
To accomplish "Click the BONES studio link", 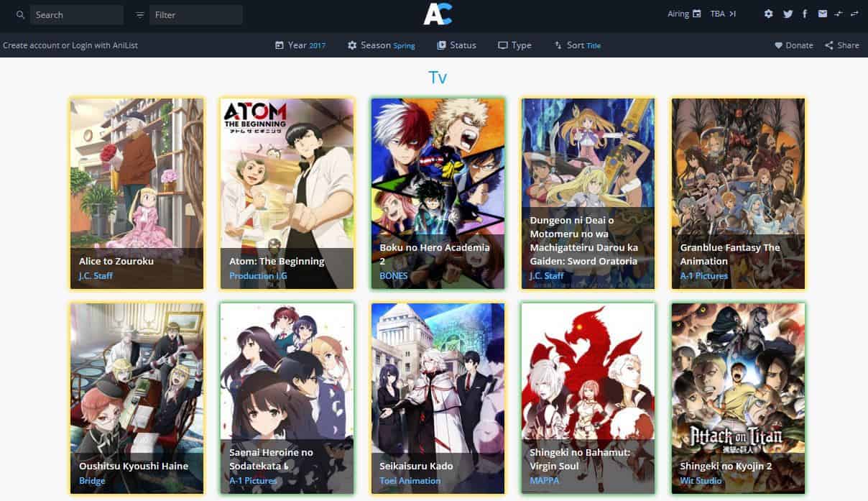I will (x=394, y=276).
